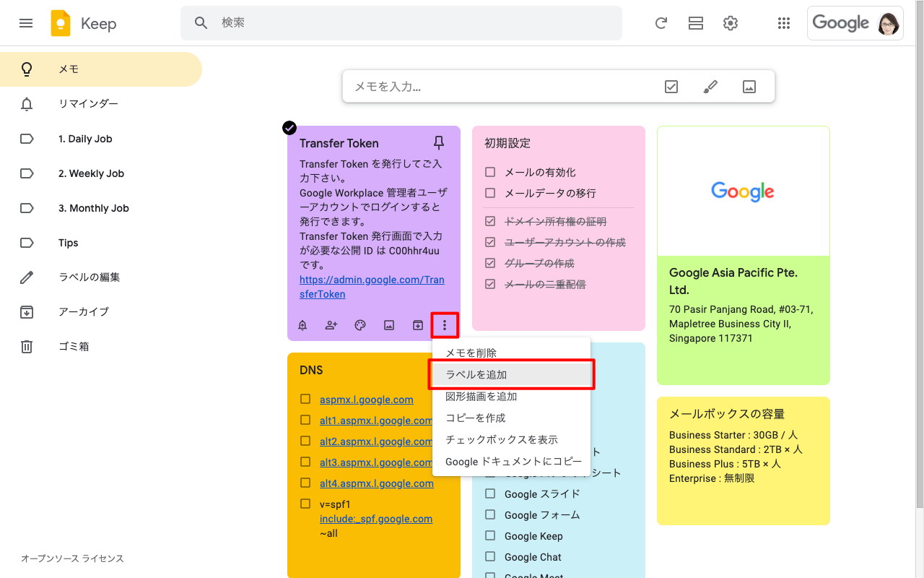Create a new checklist note icon

click(x=671, y=87)
